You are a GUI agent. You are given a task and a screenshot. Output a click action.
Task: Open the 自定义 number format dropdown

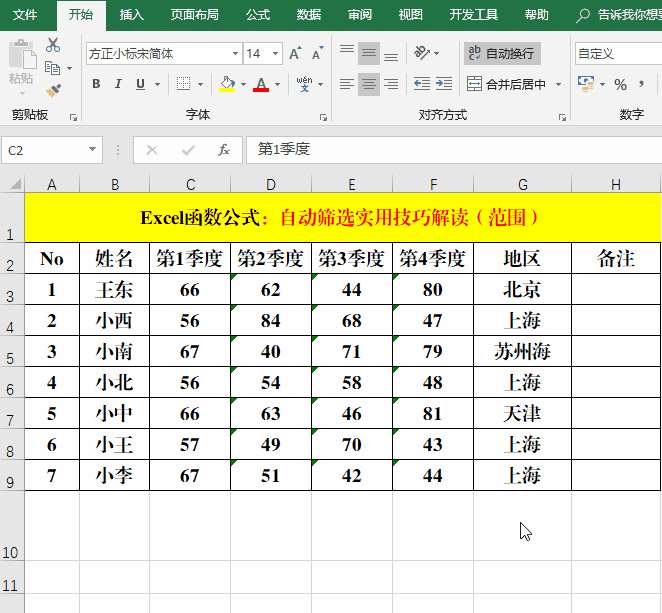point(617,53)
